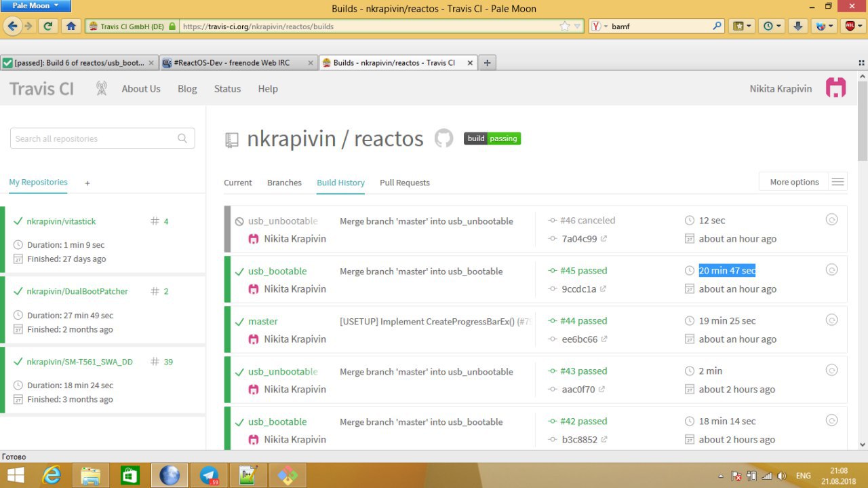868x488 pixels.
Task: Select the Build History tab
Action: 340,183
